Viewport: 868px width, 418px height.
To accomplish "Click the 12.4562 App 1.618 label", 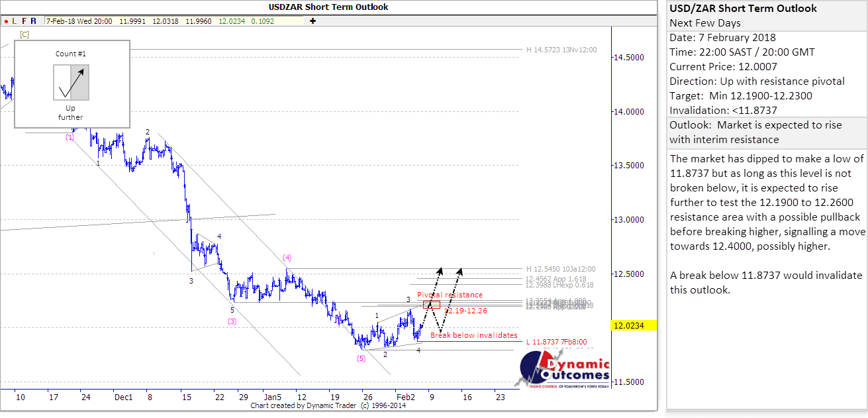I will click(555, 280).
